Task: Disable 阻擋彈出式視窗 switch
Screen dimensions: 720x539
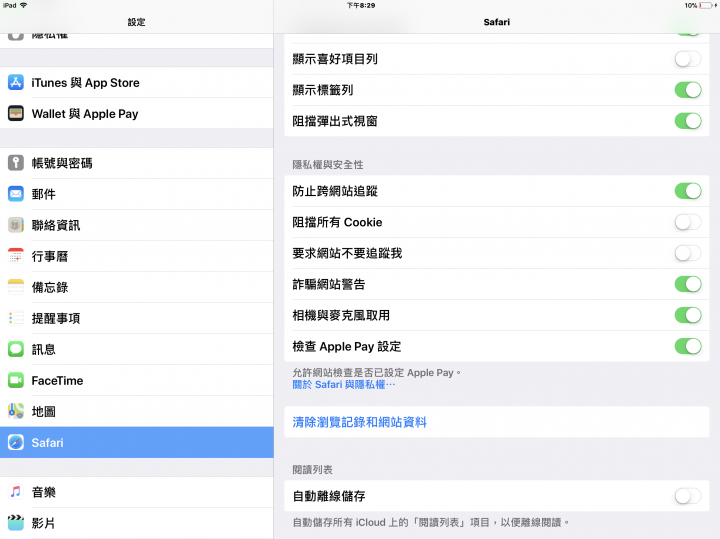Action: 688,121
